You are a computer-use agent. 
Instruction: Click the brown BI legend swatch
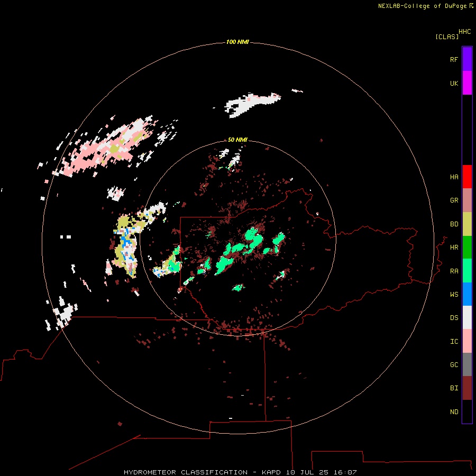467,388
